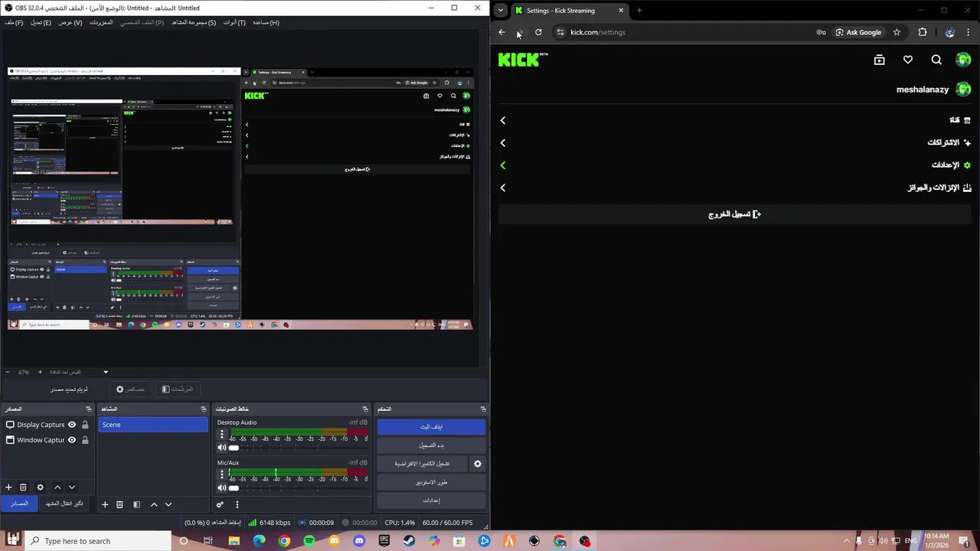Open OBS Scene Collection menu (S)
Viewport: 980px width, 551px height.
coord(194,22)
